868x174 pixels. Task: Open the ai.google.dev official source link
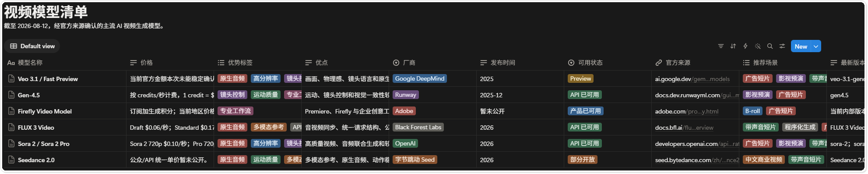pos(692,79)
